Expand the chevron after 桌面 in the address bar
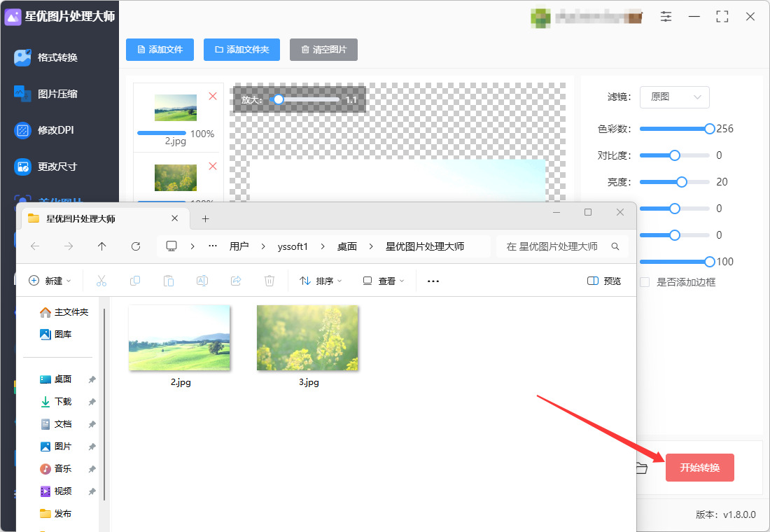The height and width of the screenshot is (532, 770). pyautogui.click(x=371, y=246)
